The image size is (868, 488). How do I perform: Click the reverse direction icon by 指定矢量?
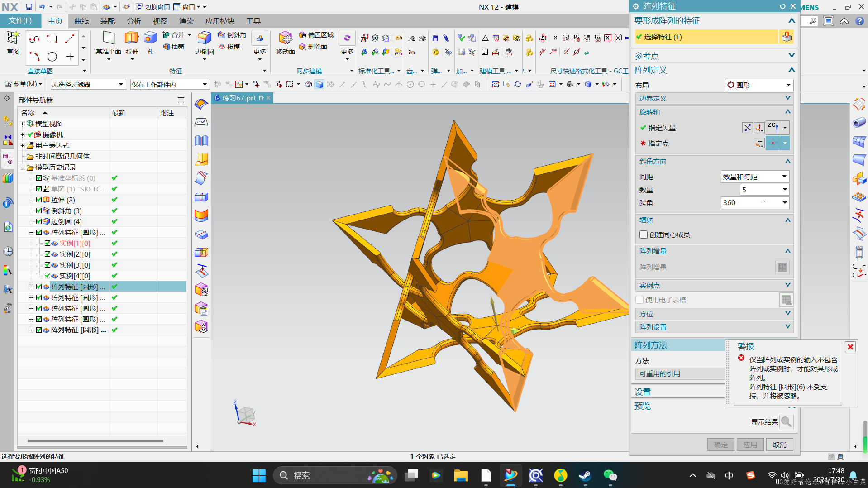747,128
